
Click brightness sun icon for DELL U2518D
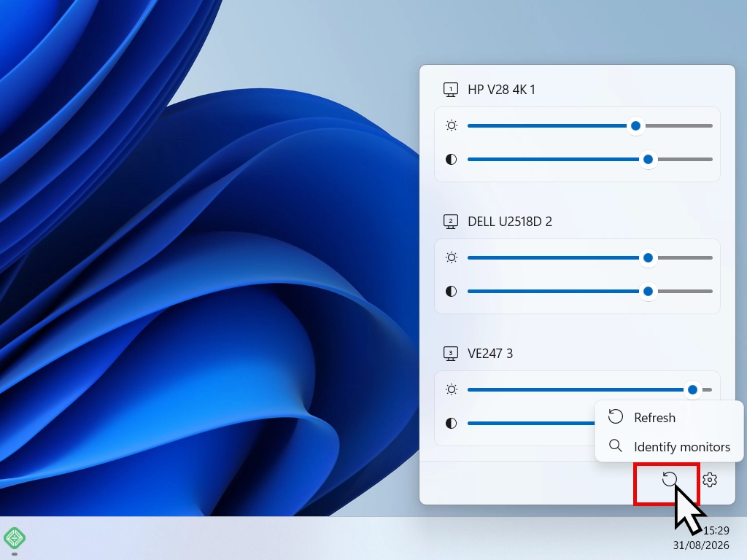click(451, 257)
